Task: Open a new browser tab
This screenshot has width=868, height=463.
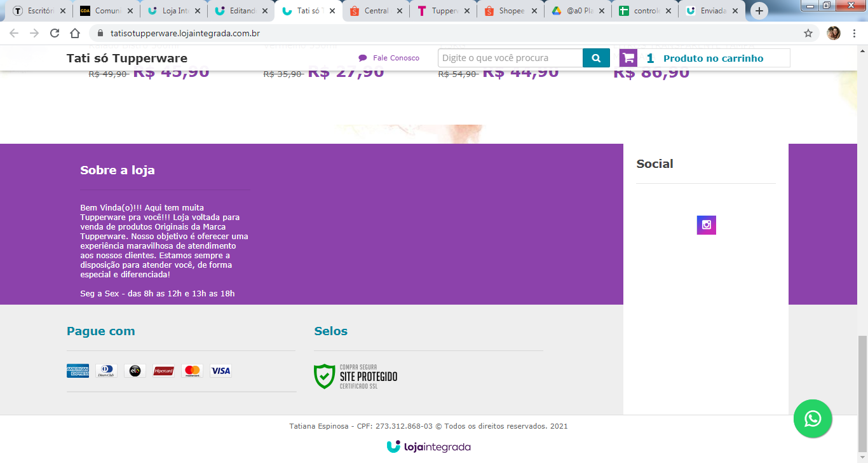Action: coord(759,11)
